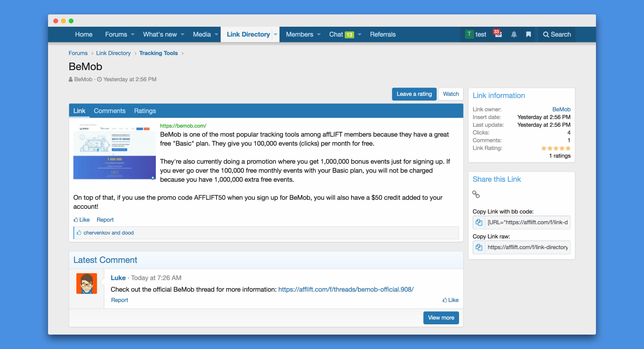Open the Media nav item
This screenshot has height=349, width=644.
pyautogui.click(x=202, y=34)
